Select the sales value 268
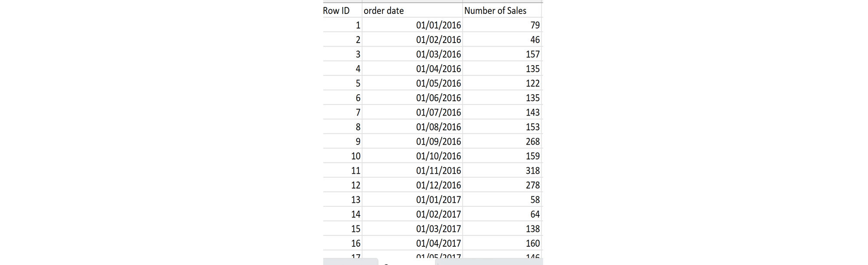Screen dimensions: 868x265 pos(533,142)
